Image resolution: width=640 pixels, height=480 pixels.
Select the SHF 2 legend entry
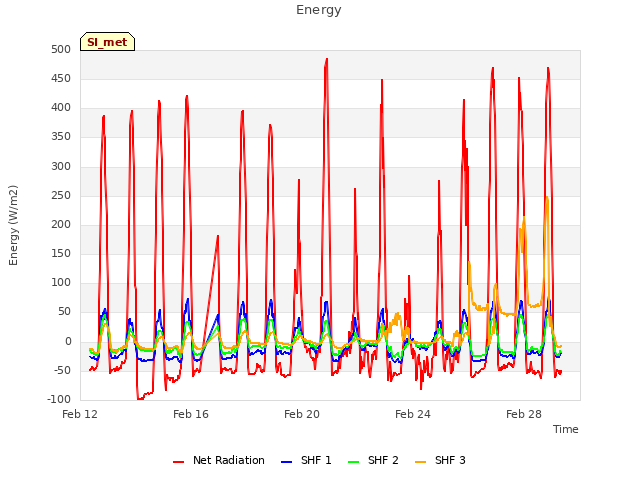point(373,460)
